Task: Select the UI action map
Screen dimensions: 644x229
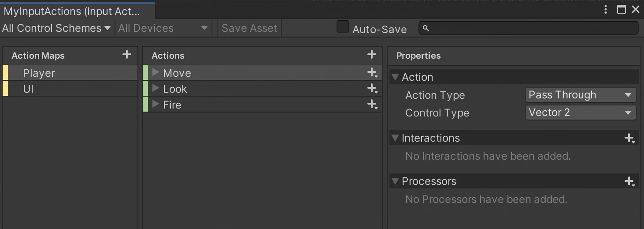Action: tap(29, 89)
